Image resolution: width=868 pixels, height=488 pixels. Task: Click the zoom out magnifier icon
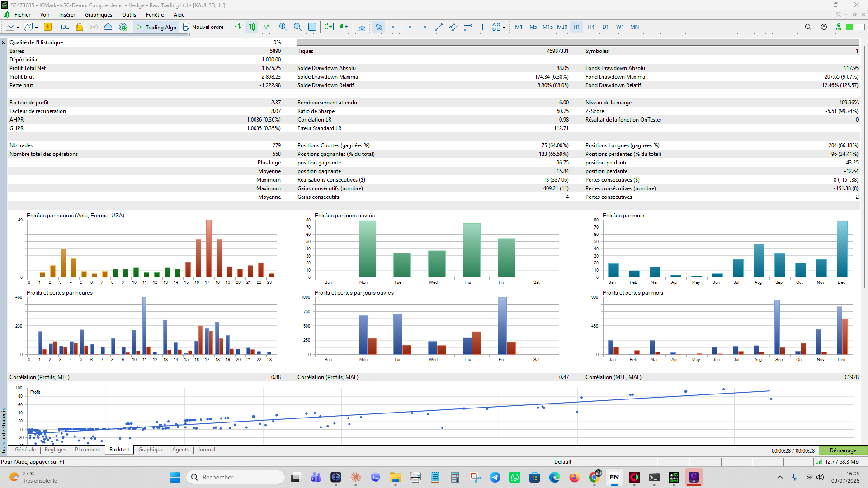point(297,27)
